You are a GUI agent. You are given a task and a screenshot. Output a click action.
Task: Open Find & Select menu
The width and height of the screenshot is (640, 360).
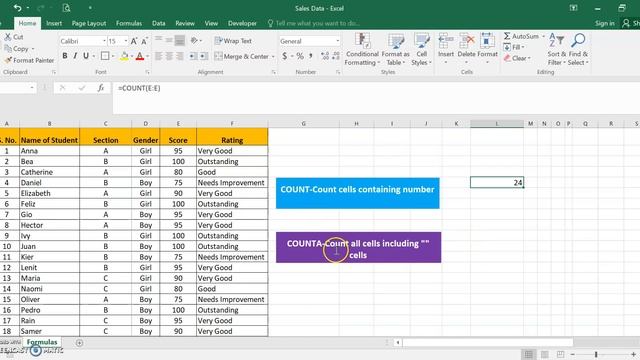[x=578, y=49]
